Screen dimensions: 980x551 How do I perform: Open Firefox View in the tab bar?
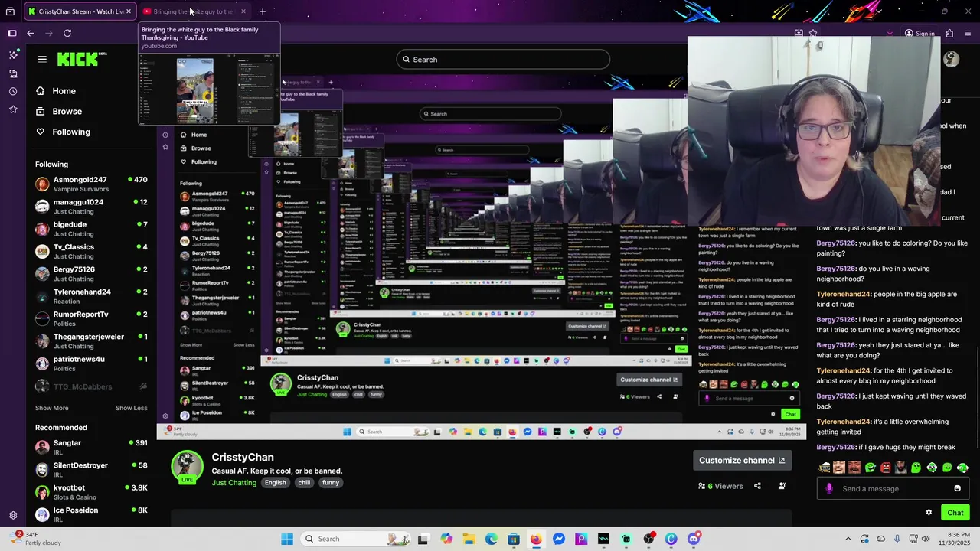[11, 11]
